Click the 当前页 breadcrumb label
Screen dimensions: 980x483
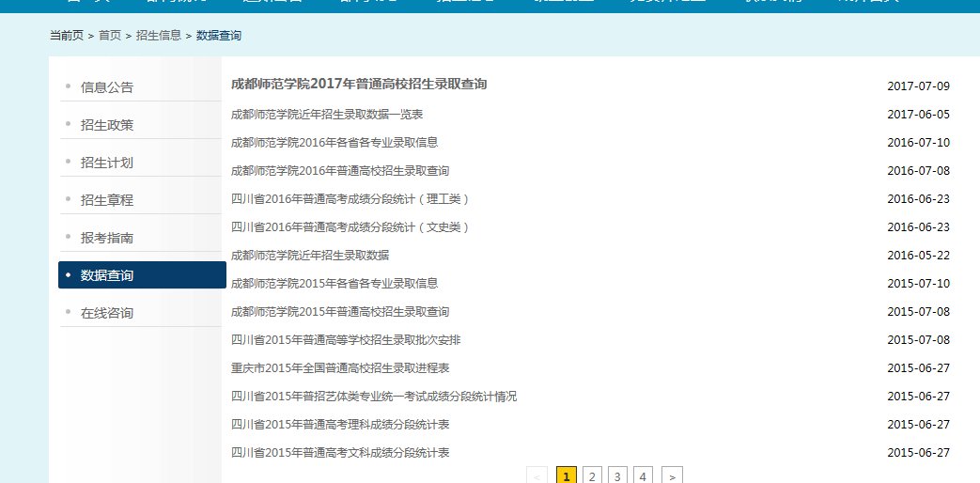click(67, 36)
